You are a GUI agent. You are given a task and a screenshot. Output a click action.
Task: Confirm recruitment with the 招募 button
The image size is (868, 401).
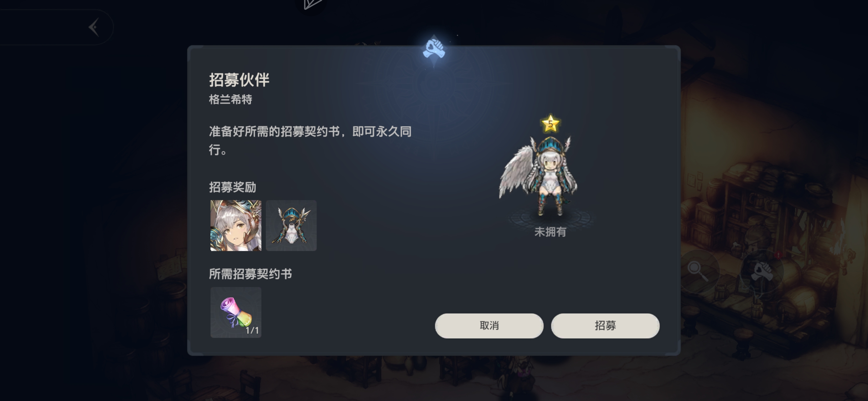pyautogui.click(x=605, y=326)
